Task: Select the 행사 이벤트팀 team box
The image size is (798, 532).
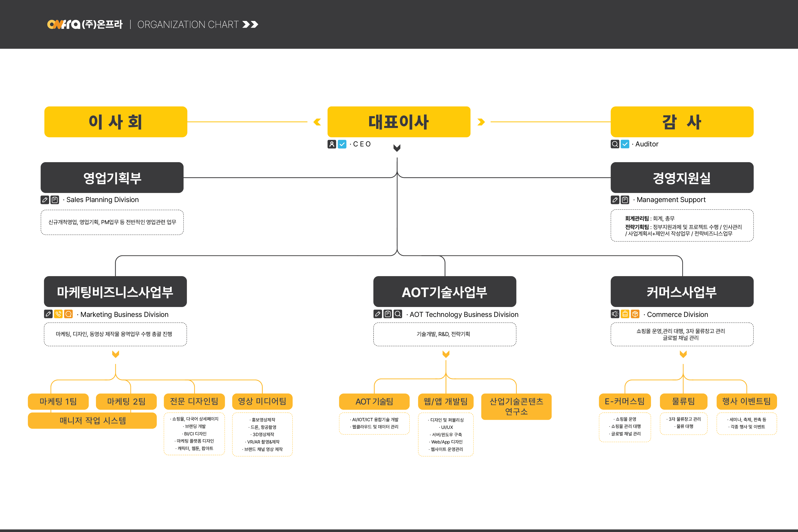Action: coord(747,401)
